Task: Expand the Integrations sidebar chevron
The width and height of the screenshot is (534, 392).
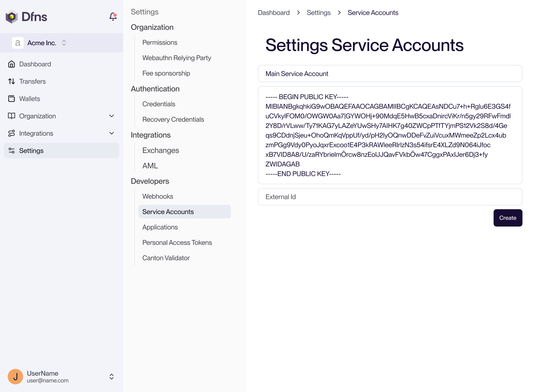Action: (112, 133)
